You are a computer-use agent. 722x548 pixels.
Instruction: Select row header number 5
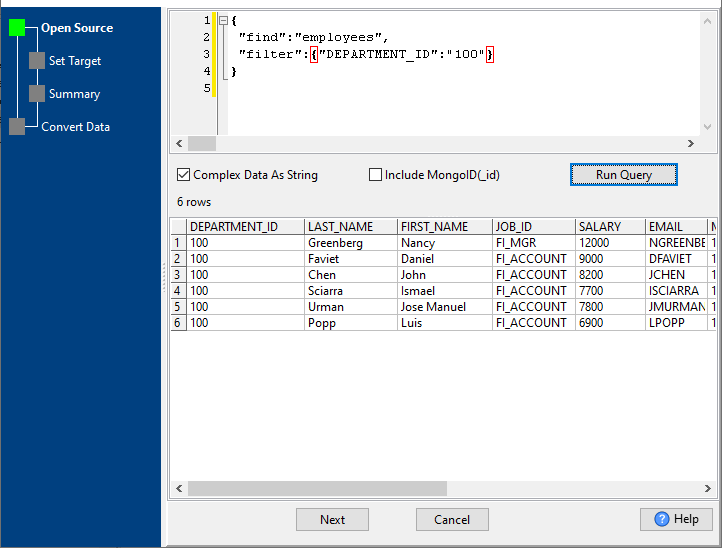coord(178,307)
